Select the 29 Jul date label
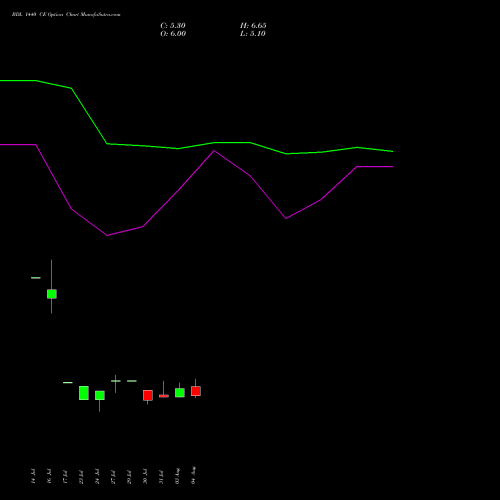 click(129, 477)
